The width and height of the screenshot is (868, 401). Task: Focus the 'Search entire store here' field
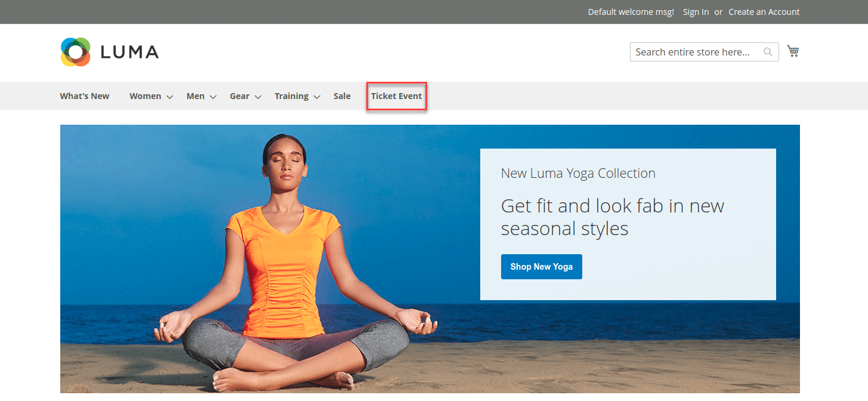[695, 52]
